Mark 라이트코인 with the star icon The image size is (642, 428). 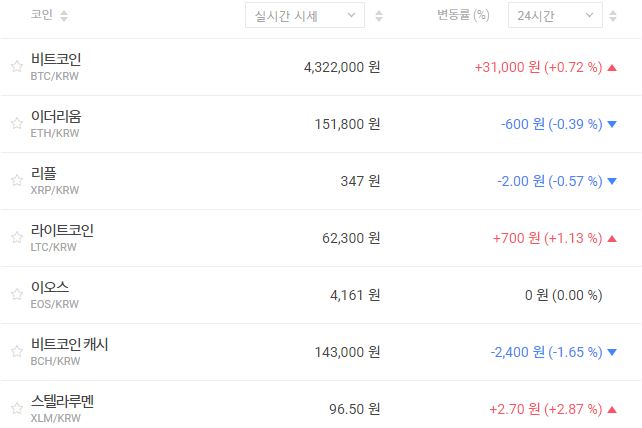pos(16,238)
